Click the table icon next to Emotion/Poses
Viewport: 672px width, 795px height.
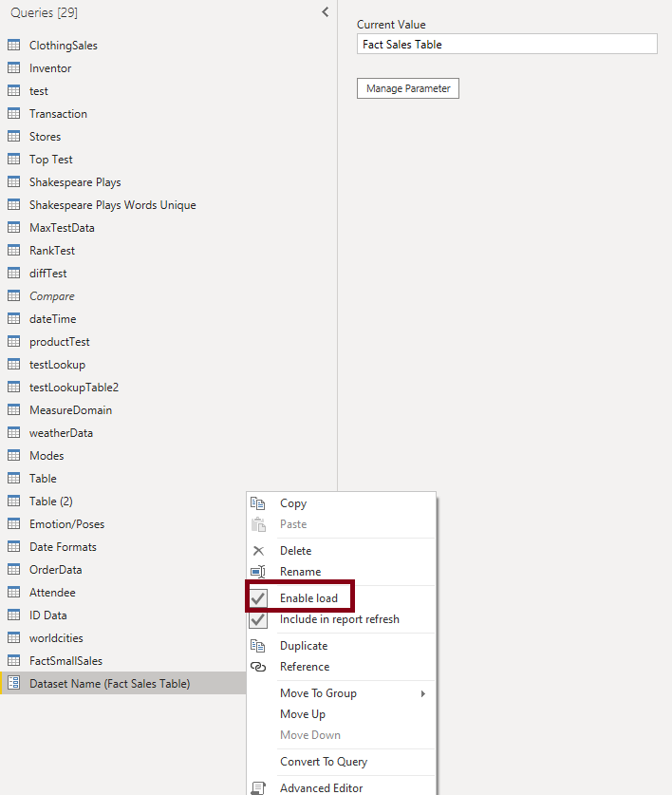(13, 523)
